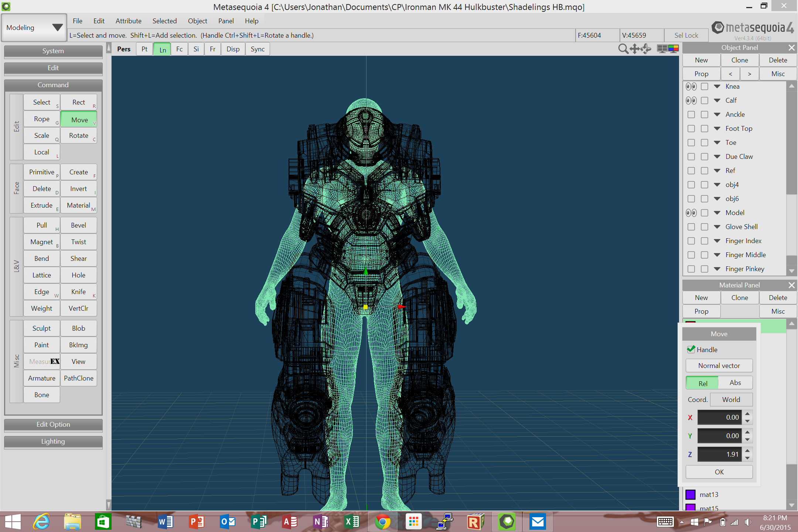Click the Sel Lock button

[x=686, y=35]
